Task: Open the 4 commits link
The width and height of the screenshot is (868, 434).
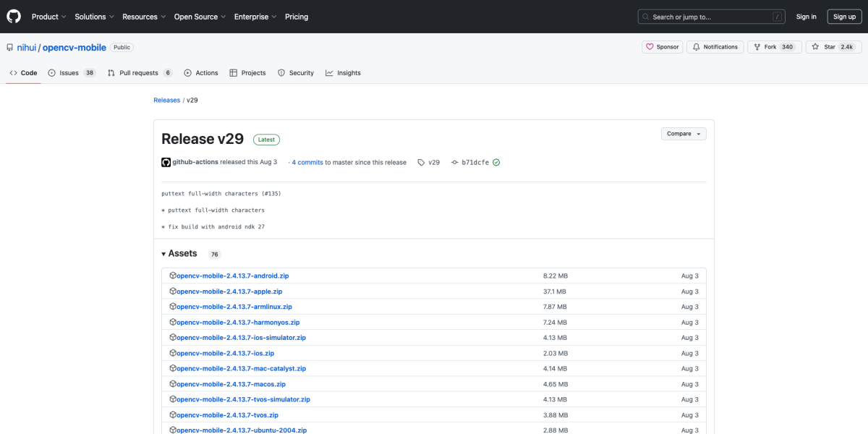Action: tap(307, 163)
